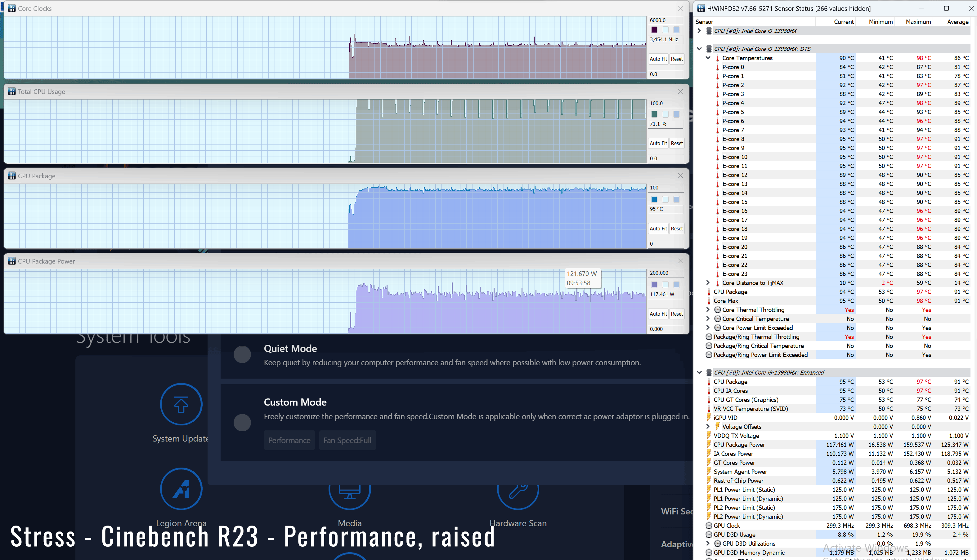Click the Fan Speed:Full button
The width and height of the screenshot is (977, 560).
coord(347,440)
